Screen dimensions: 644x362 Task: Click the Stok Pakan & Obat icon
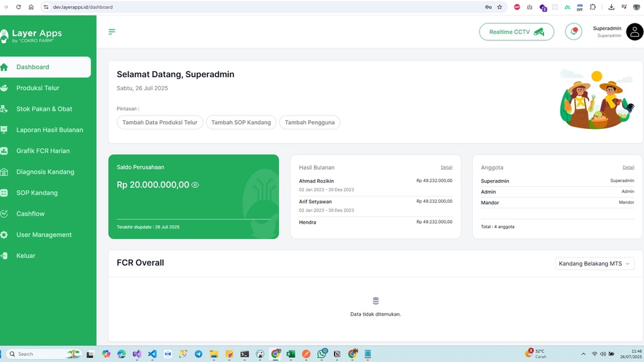[4, 109]
